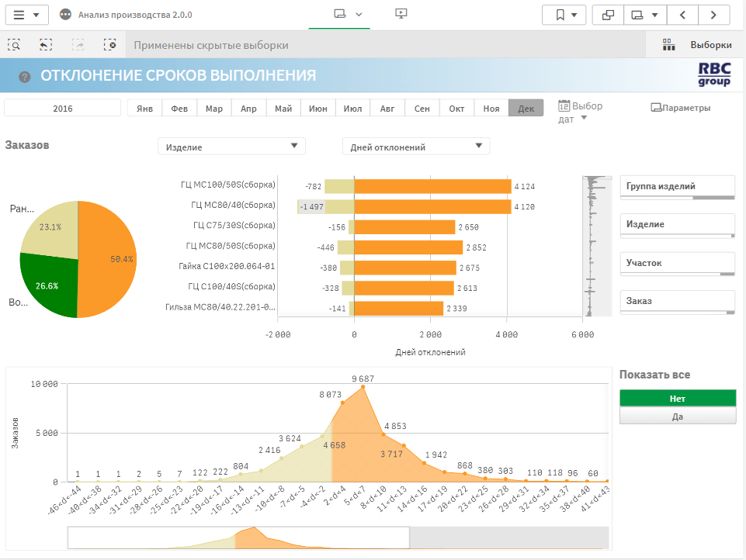Open the hamburger navigation menu
The height and width of the screenshot is (560, 746).
(27, 15)
